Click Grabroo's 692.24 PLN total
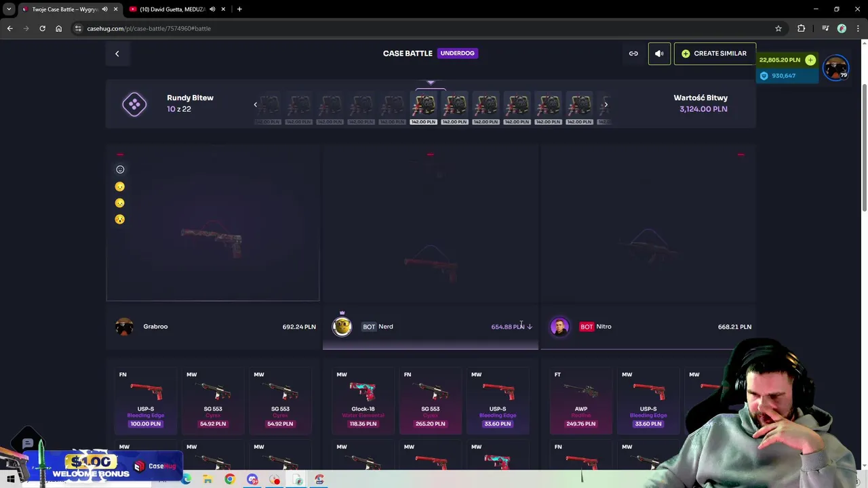The width and height of the screenshot is (868, 488). (x=299, y=327)
